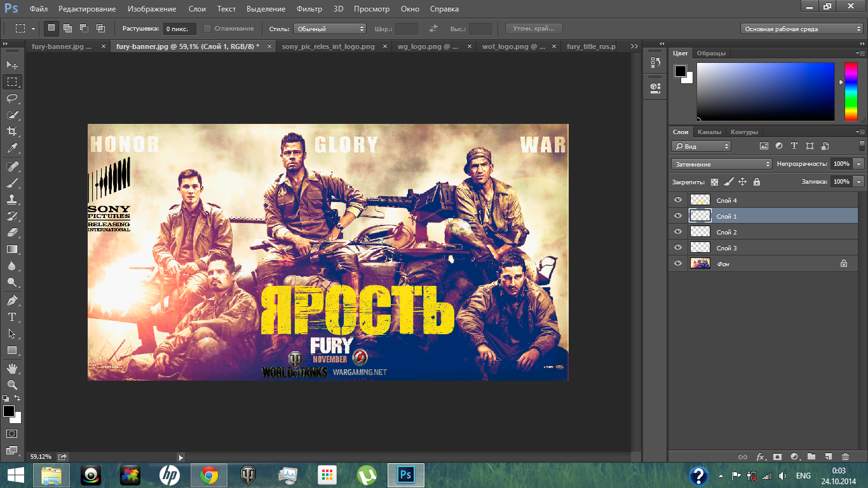Screen dimensions: 868x488
Task: Pick a color in the color field
Action: 765,91
